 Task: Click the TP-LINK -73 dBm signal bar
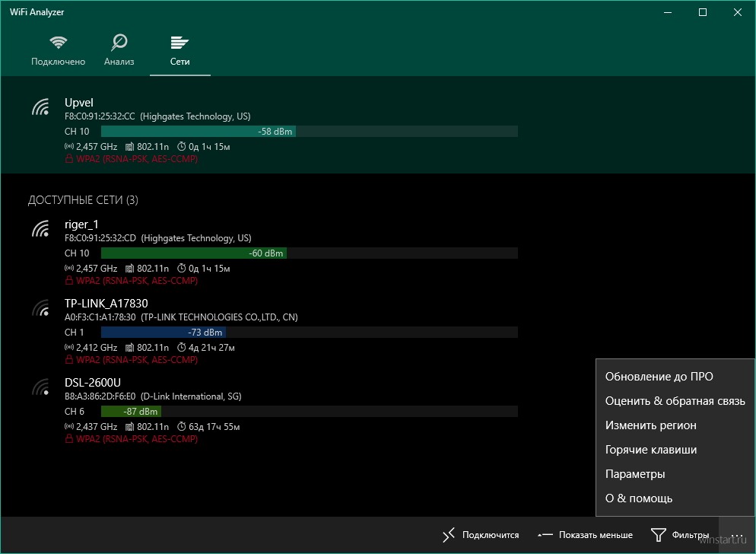(310, 332)
